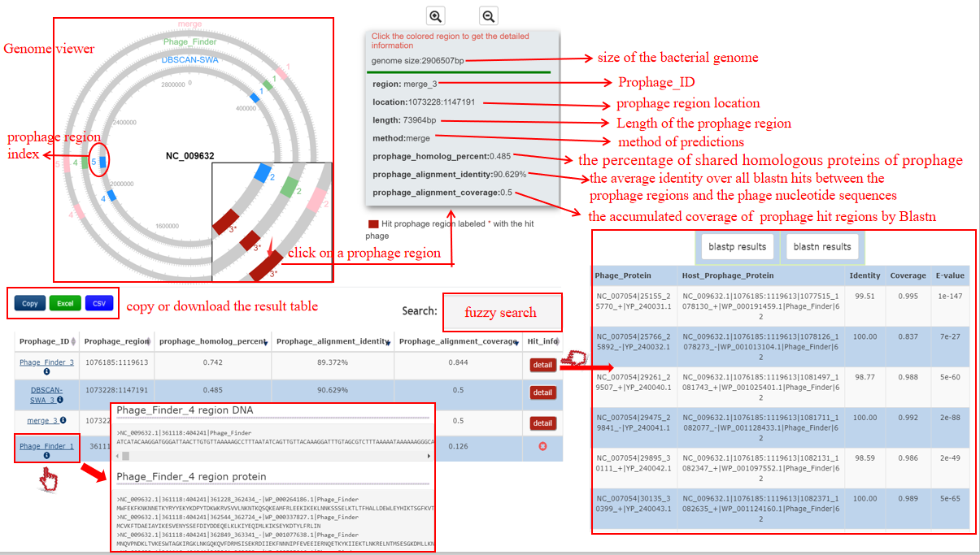This screenshot has width=980, height=555.
Task: Switch to blastp results tab
Action: 737,247
